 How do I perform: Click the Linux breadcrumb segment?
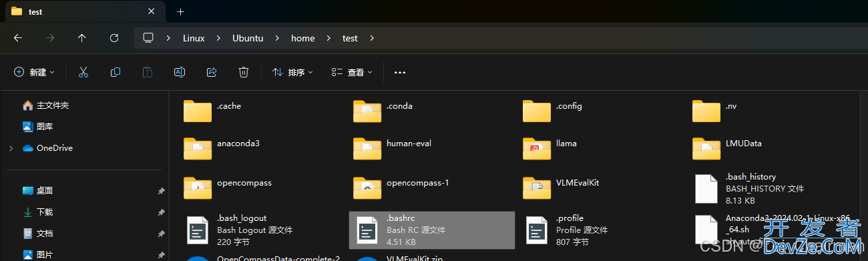point(194,38)
